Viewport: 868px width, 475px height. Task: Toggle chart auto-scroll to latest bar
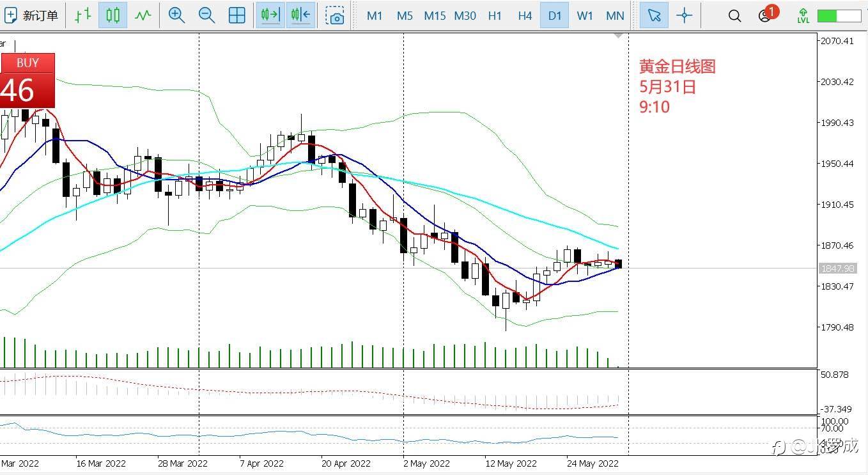pyautogui.click(x=270, y=15)
